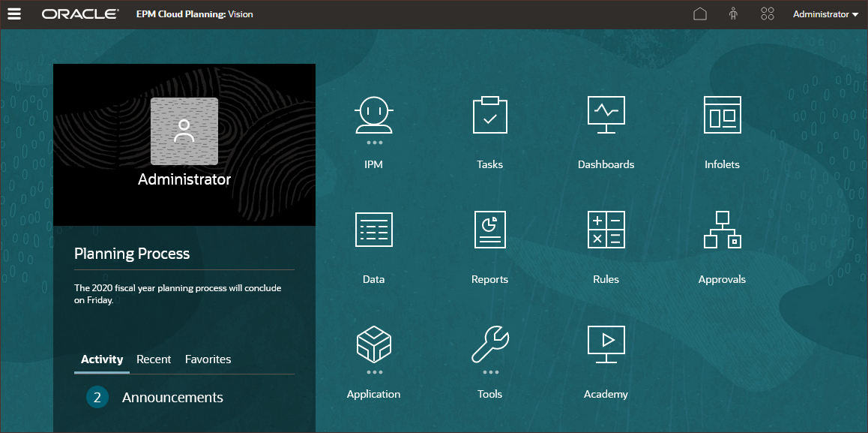Click the Announcements count badge 2
This screenshot has width=868, height=433.
pos(97,398)
